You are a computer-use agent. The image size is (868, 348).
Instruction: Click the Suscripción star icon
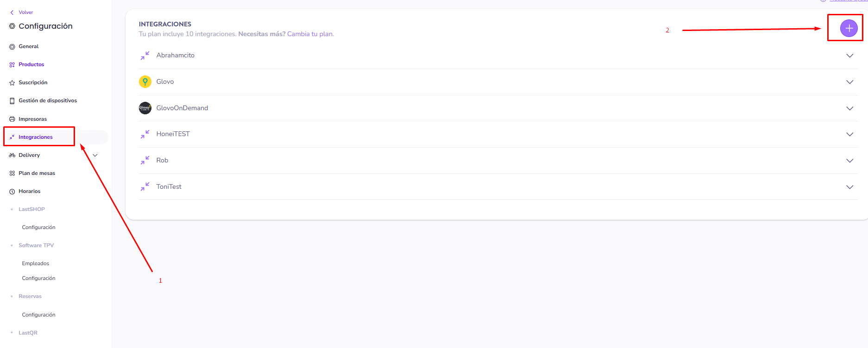12,83
